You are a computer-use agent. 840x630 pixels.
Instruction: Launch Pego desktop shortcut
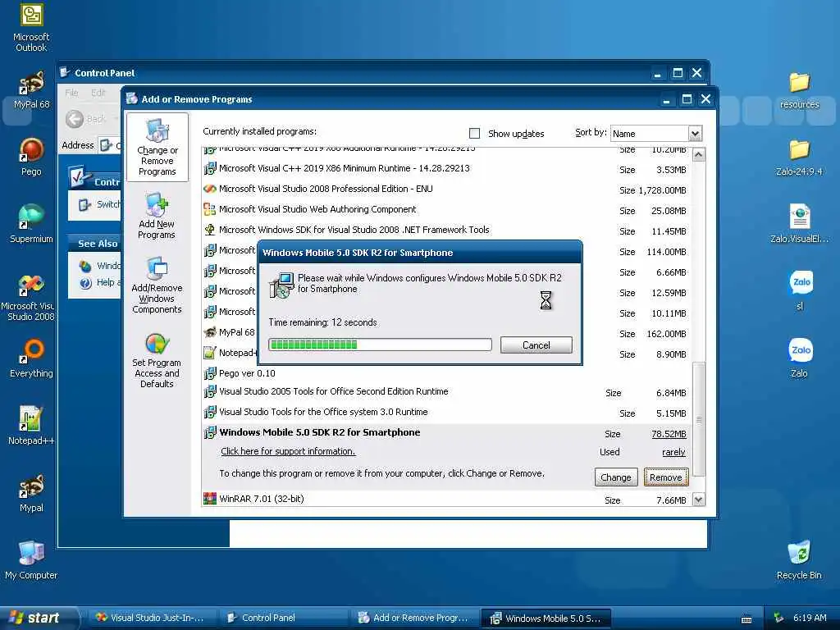click(31, 157)
